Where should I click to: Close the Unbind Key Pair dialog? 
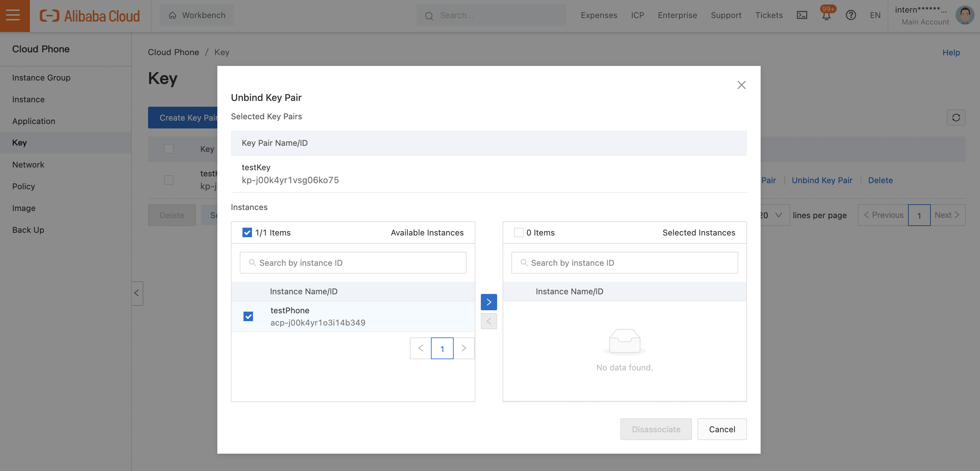(741, 85)
